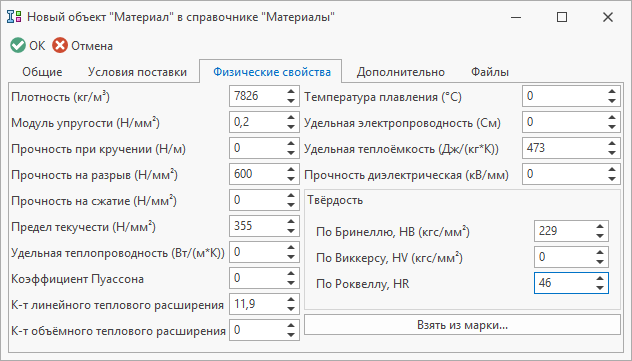Click the green OK checkmark icon
This screenshot has height=361, width=632.
18,46
